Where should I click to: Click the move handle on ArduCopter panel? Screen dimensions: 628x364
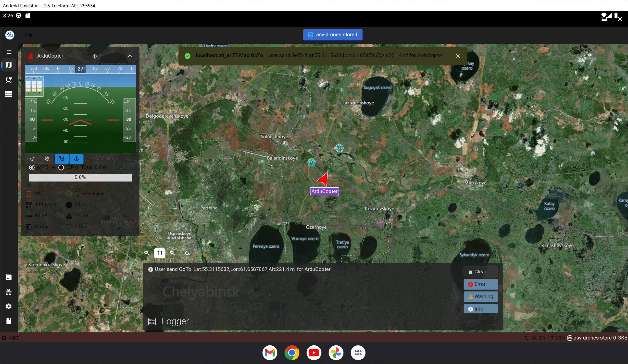(94, 56)
